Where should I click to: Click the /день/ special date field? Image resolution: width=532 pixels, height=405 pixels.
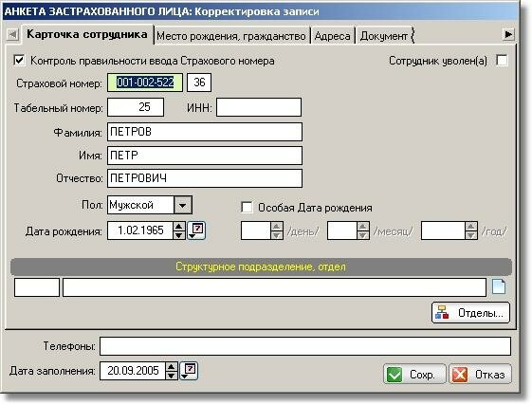click(256, 230)
